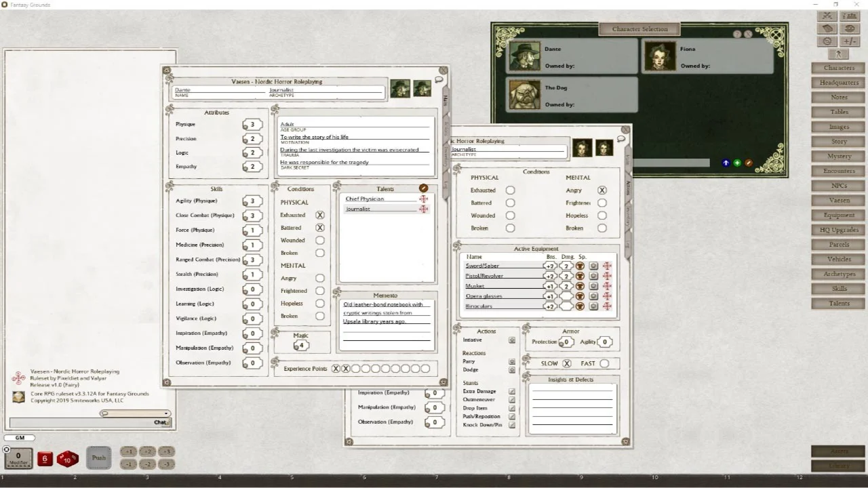Select The Dog portrait in Character Selection
The image size is (868, 488).
click(x=525, y=95)
